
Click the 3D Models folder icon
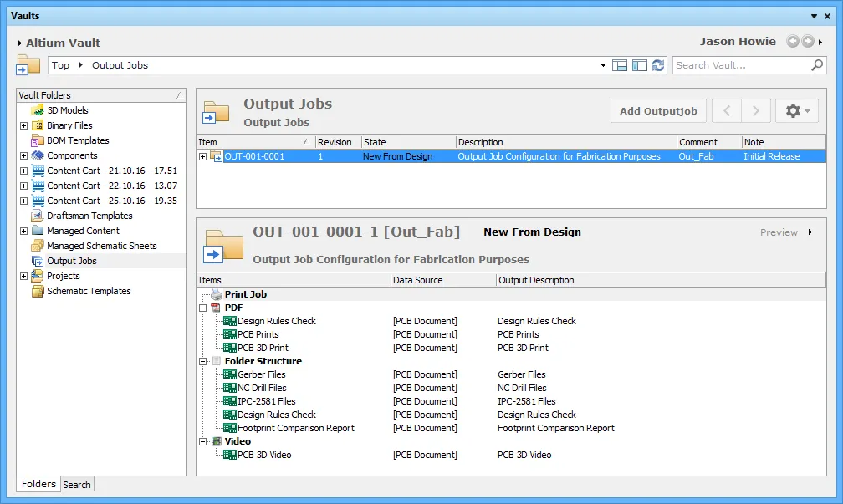coord(38,110)
